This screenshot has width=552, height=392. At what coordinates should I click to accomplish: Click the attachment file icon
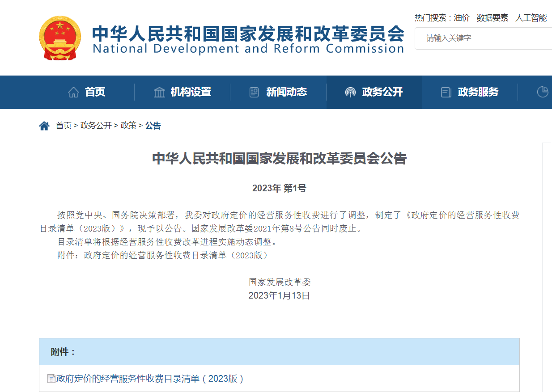point(51,379)
